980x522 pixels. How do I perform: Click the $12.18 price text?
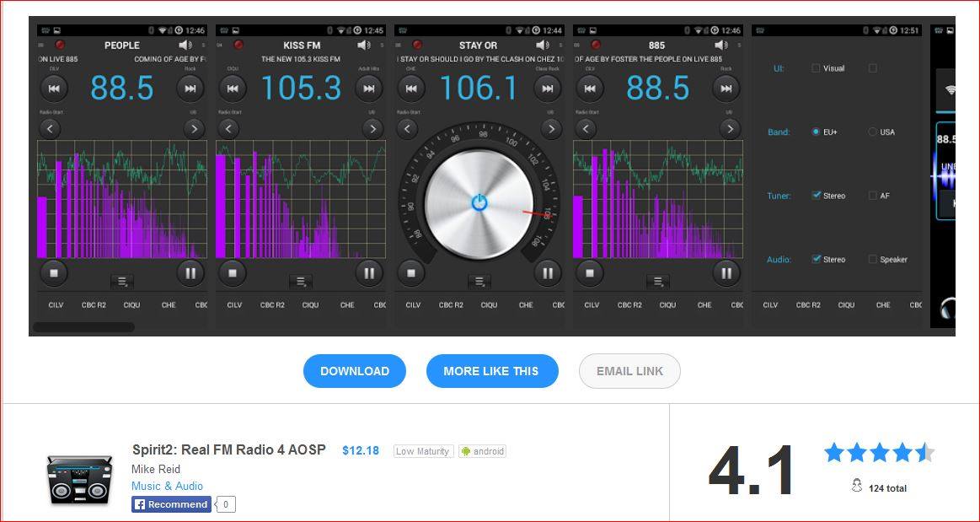(361, 450)
